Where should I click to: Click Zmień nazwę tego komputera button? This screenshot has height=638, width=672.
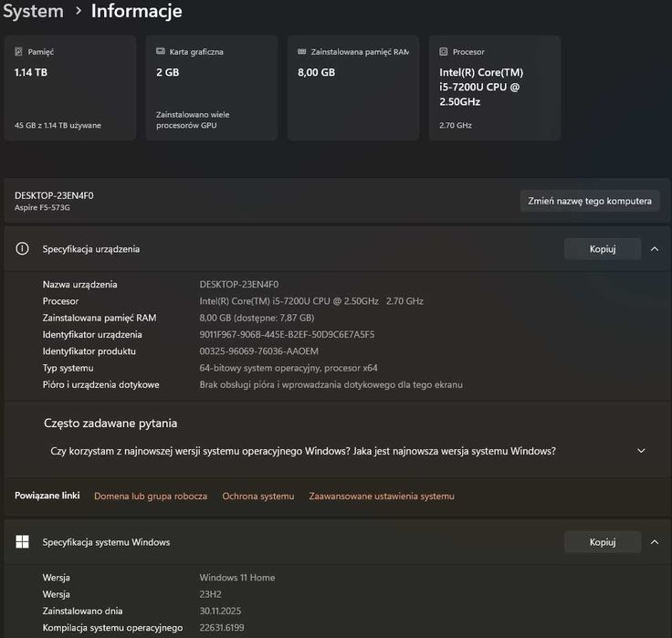(590, 201)
